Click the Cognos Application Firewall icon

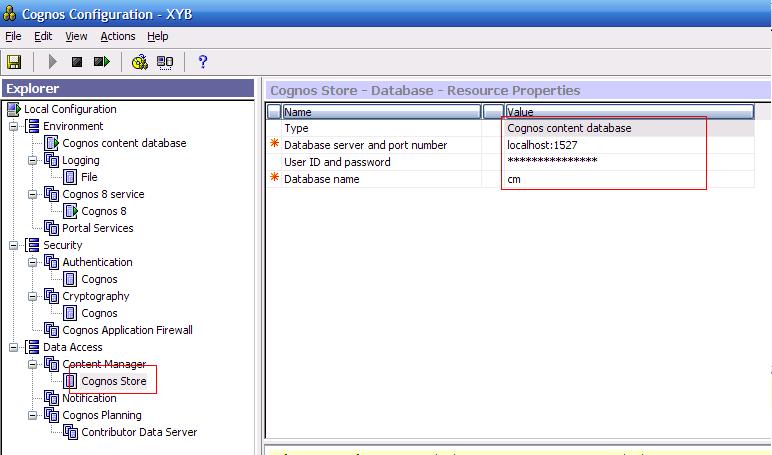point(51,330)
